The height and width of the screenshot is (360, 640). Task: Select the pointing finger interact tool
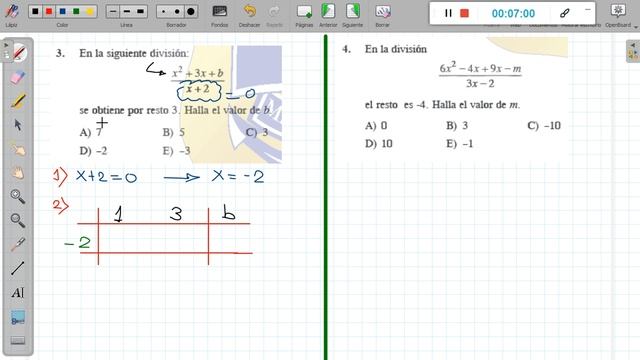click(18, 149)
